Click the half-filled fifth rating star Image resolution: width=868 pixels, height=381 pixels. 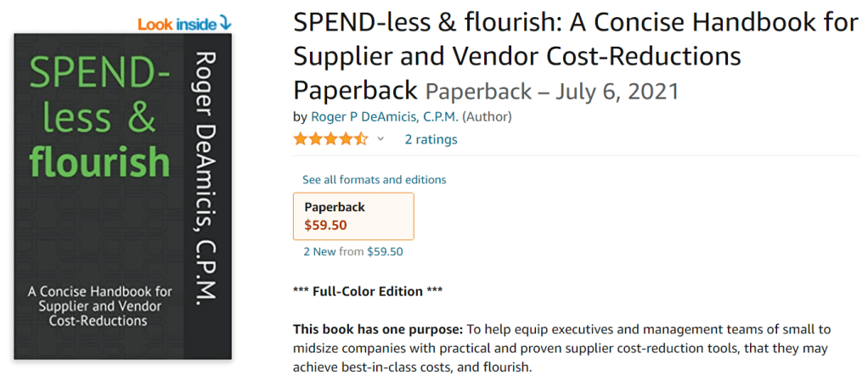click(x=362, y=139)
